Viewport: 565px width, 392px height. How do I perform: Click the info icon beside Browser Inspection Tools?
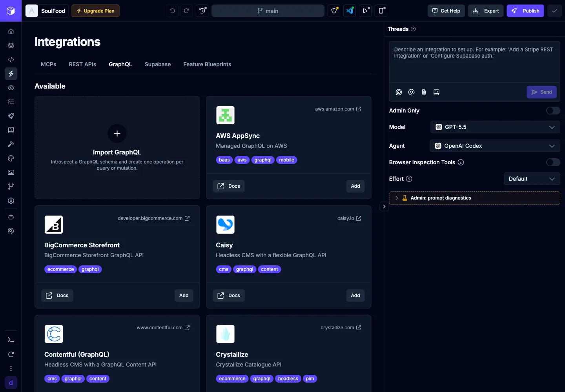coord(461,162)
